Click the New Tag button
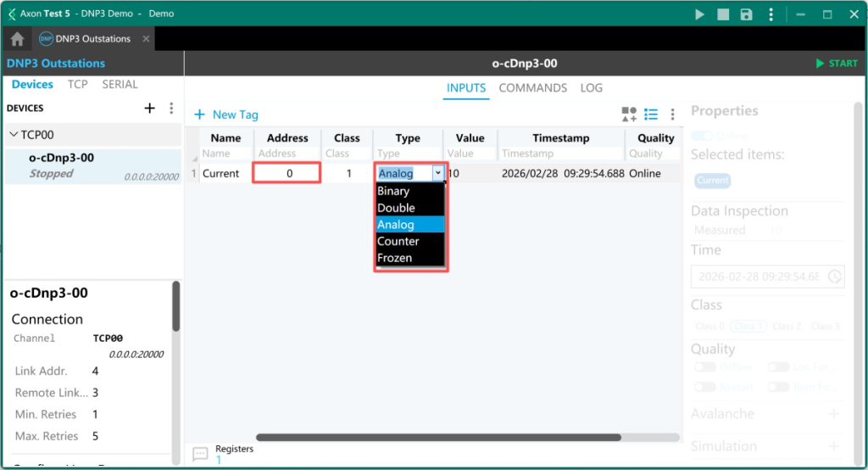 tap(226, 115)
